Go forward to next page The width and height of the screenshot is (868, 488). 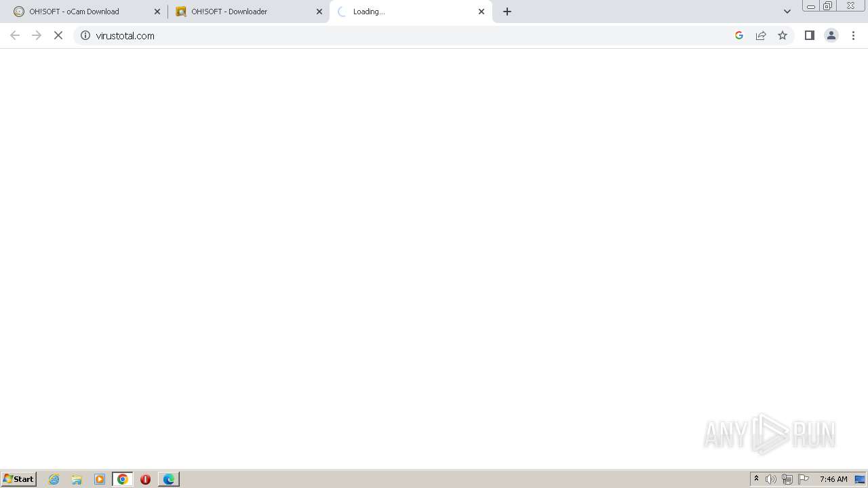(37, 35)
